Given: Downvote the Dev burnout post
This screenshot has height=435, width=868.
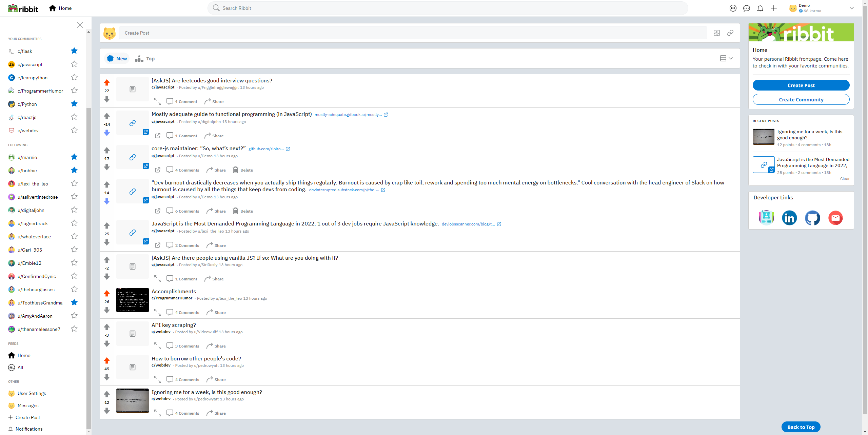Looking at the screenshot, I should click(107, 201).
